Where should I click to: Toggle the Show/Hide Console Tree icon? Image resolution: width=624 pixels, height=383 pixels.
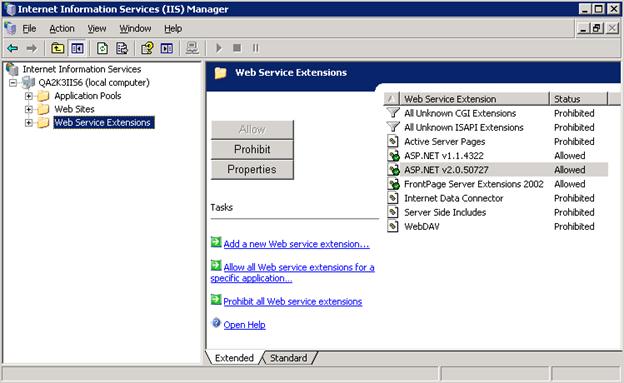pos(77,49)
